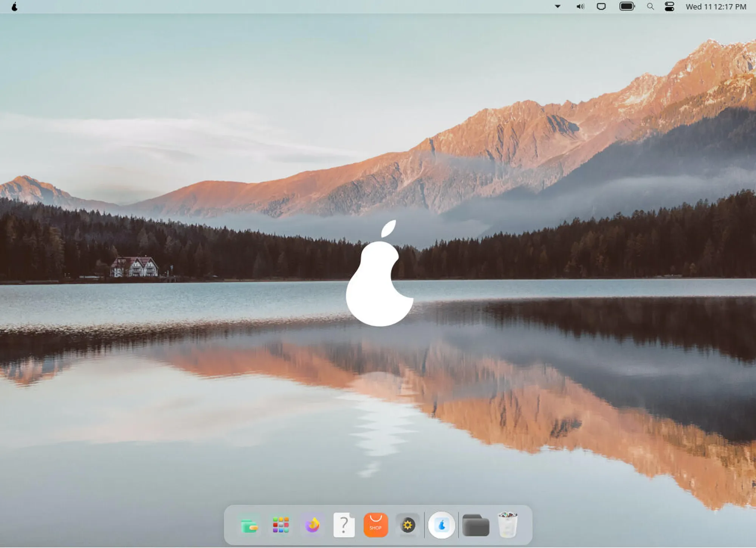Open the gray folder in dock
Image resolution: width=756 pixels, height=548 pixels.
pos(476,526)
